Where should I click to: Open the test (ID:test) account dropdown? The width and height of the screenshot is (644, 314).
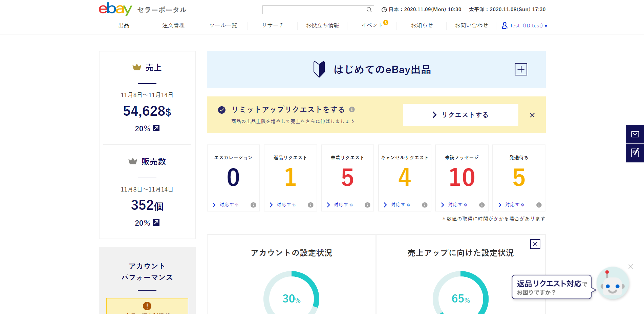coord(529,26)
